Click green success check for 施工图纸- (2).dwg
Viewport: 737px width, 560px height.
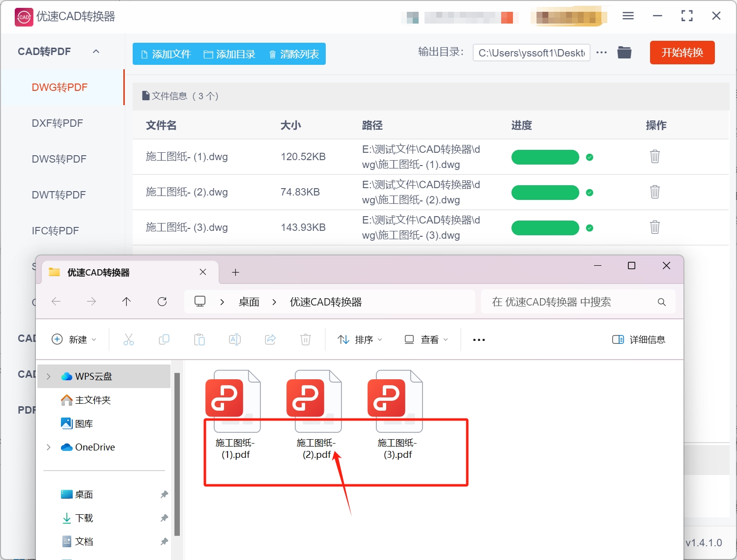point(590,193)
